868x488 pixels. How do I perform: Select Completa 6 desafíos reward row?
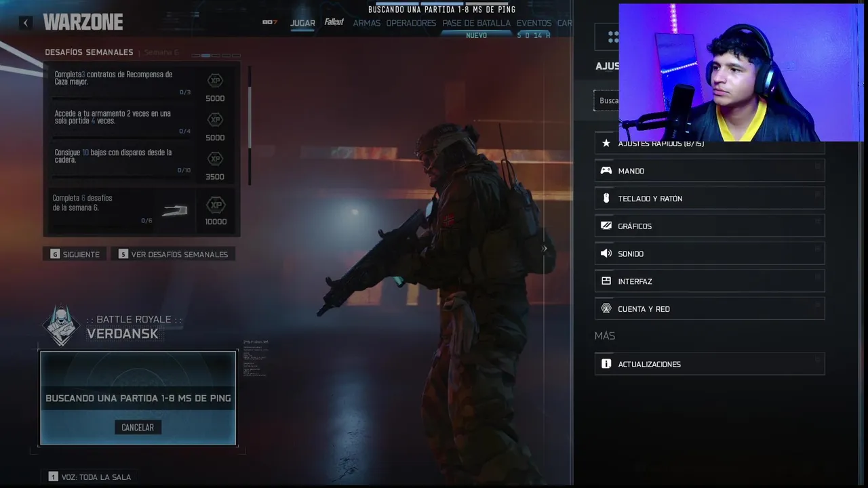point(142,210)
